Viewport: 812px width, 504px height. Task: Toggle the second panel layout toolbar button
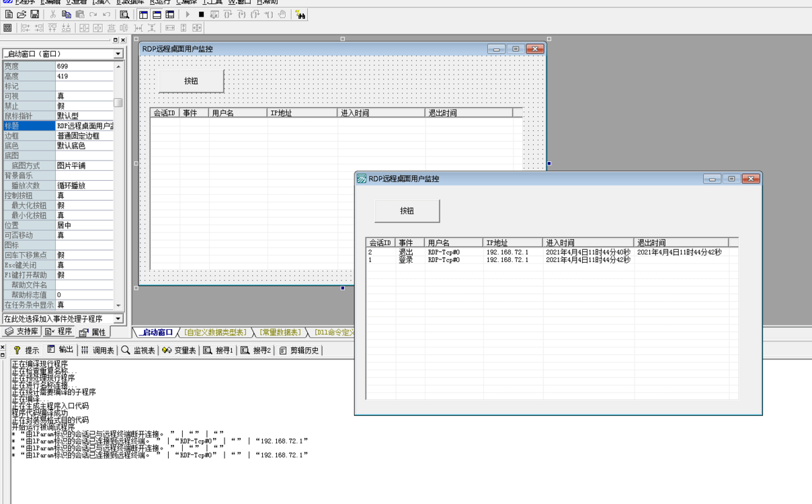click(x=157, y=15)
